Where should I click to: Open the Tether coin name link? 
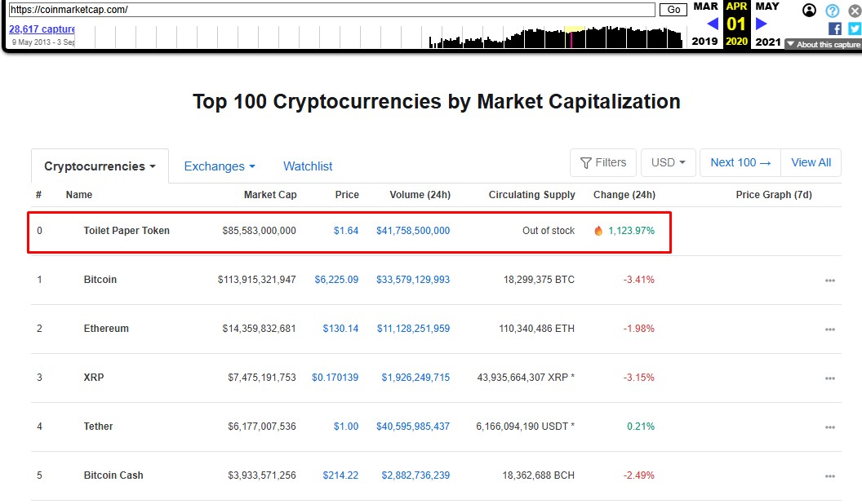click(x=98, y=426)
